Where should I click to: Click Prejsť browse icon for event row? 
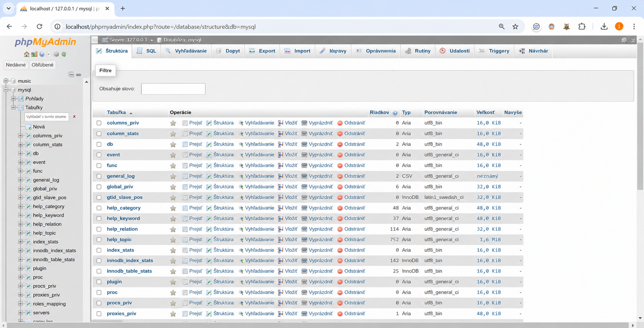click(x=185, y=155)
